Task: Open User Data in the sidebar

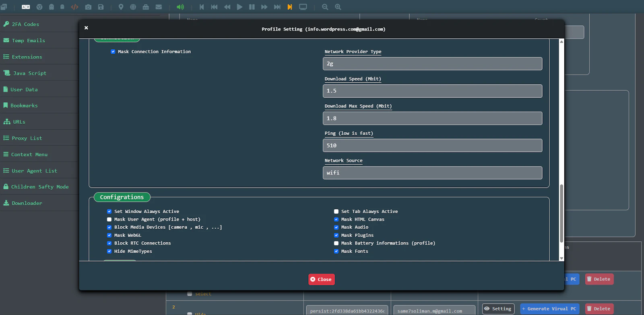Action: point(39,89)
